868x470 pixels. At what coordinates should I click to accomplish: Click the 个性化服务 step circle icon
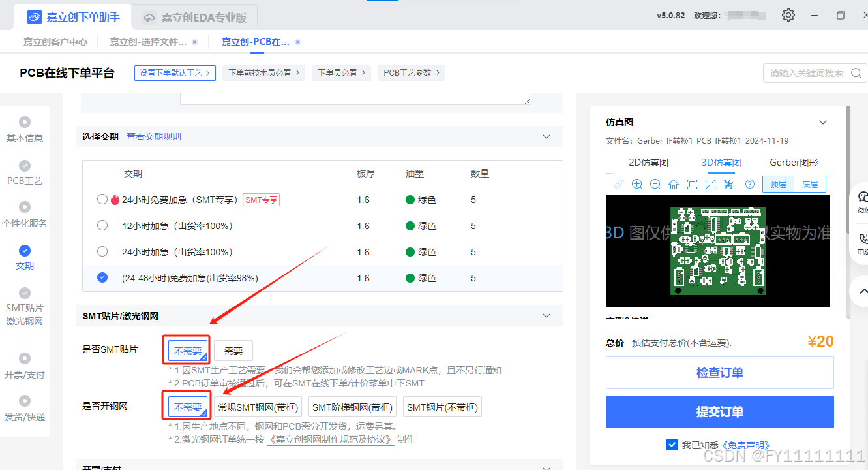coord(25,208)
